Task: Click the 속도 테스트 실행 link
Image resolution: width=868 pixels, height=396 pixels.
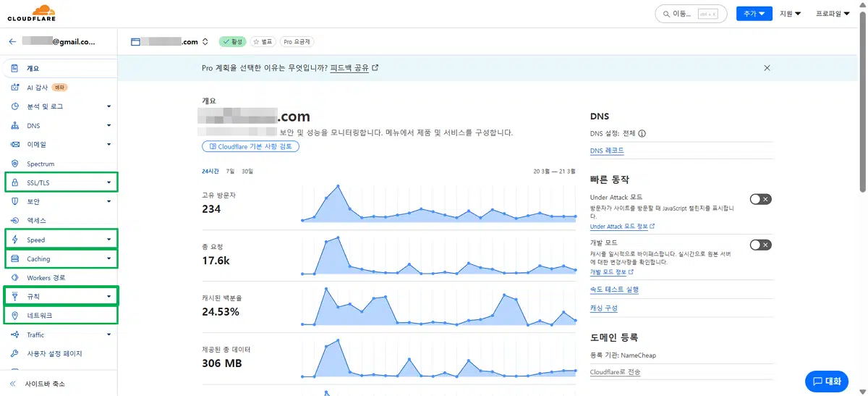Action: pyautogui.click(x=614, y=290)
